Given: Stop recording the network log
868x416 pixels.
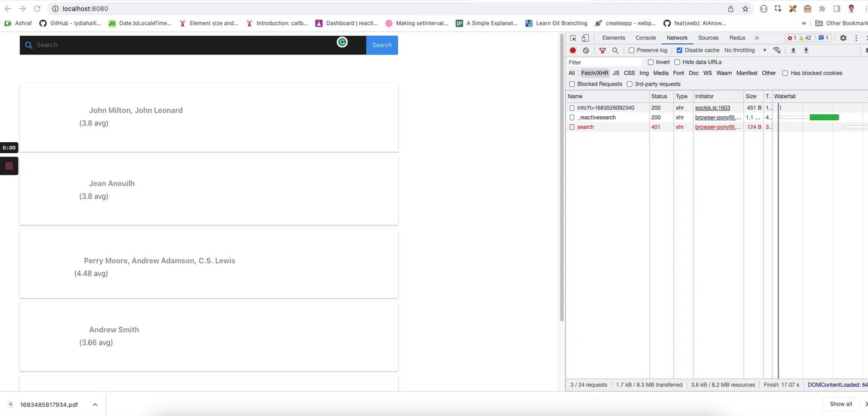Looking at the screenshot, I should click(573, 50).
